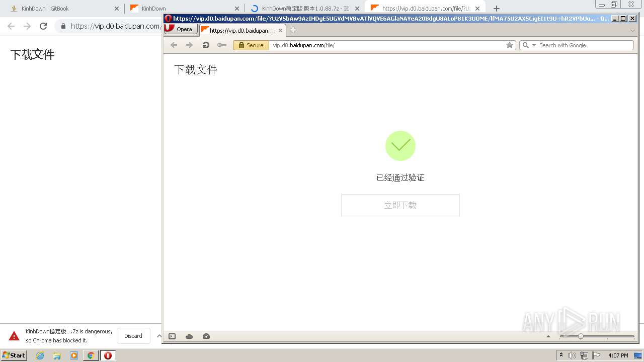644x362 pixels.
Task: Click the 已经通过验证 text
Action: 400,177
